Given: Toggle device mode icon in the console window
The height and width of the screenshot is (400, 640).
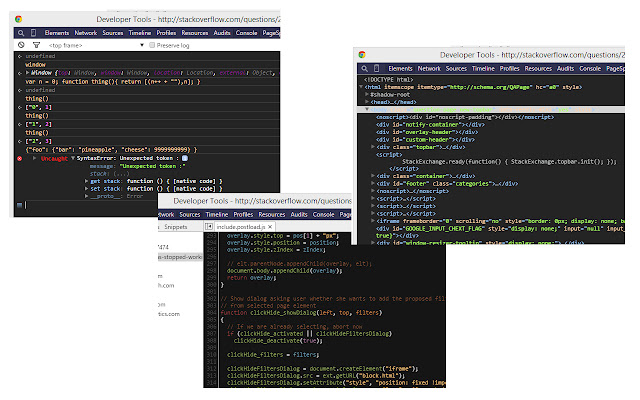Looking at the screenshot, I should (33, 33).
